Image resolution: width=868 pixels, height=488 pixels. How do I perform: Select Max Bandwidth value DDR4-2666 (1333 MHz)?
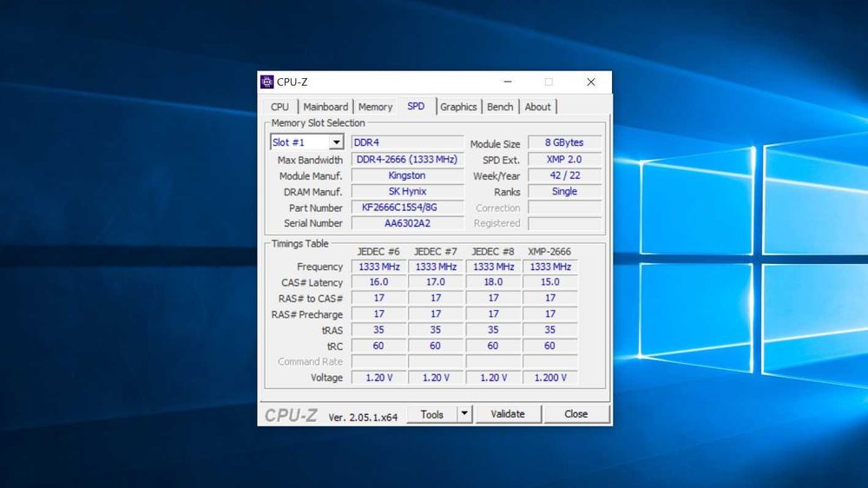(407, 160)
